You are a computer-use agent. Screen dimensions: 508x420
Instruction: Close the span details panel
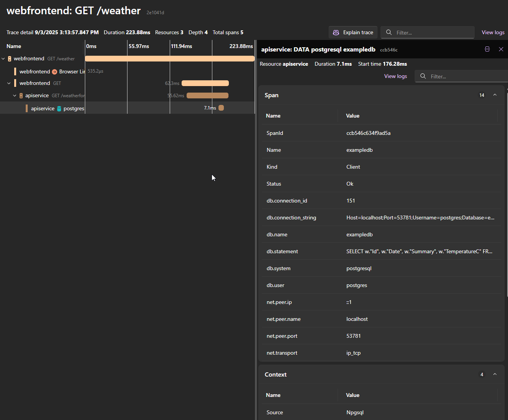pos(501,49)
